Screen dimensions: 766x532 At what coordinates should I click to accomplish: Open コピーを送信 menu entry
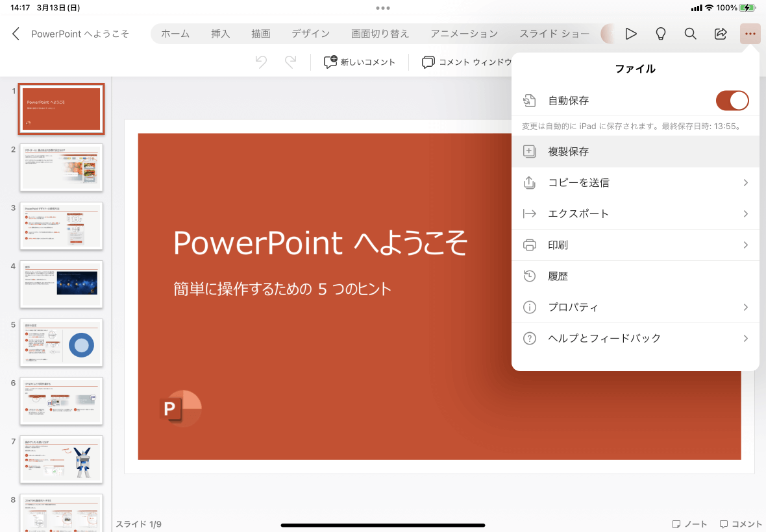click(x=635, y=182)
